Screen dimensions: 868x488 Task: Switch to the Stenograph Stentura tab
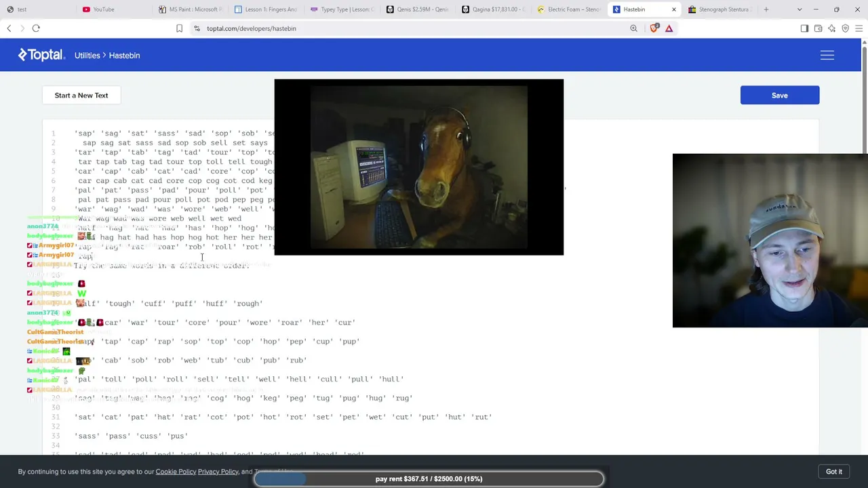pos(719,9)
